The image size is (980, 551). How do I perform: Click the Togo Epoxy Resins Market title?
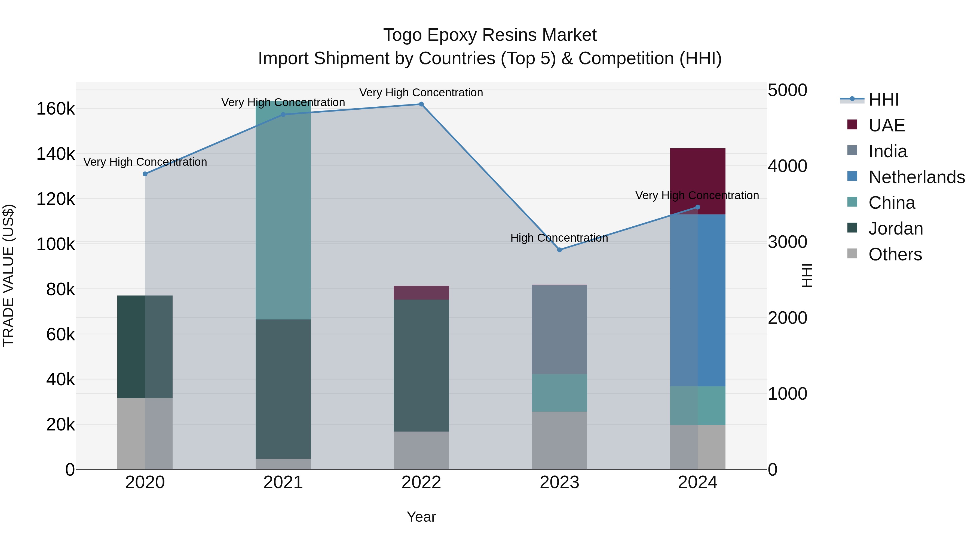click(490, 35)
